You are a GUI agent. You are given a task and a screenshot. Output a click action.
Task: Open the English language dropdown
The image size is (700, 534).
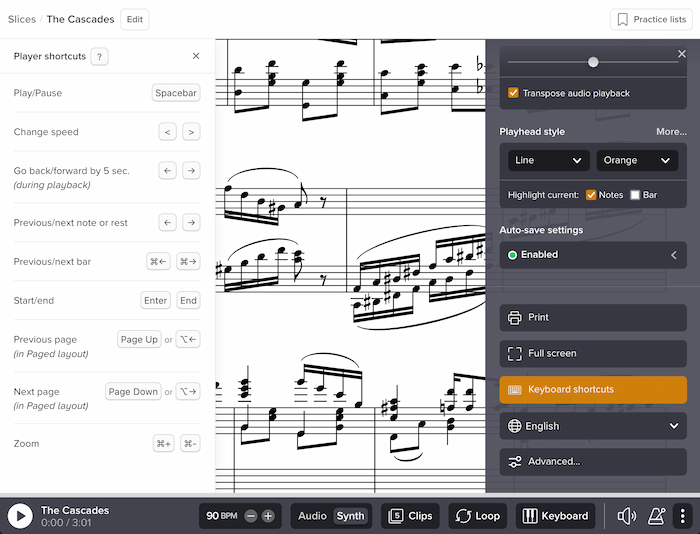click(x=593, y=426)
